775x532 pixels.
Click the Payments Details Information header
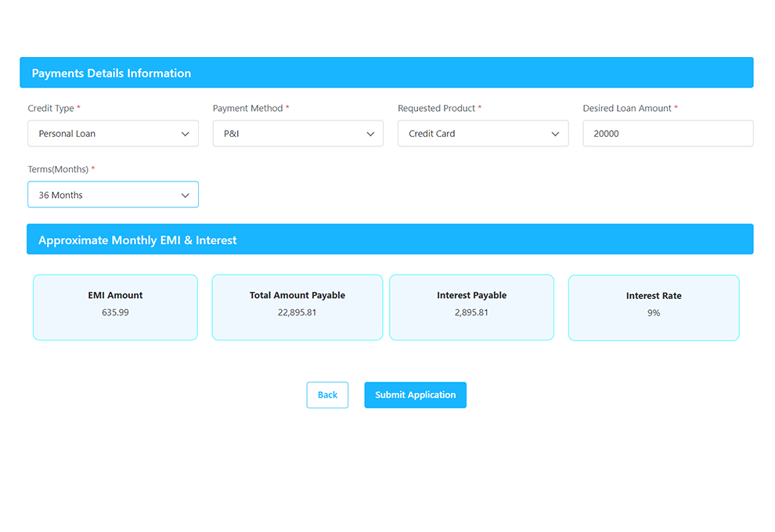pos(111,72)
